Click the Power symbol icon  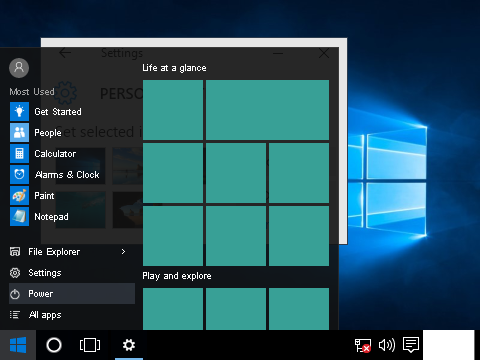[15, 294]
